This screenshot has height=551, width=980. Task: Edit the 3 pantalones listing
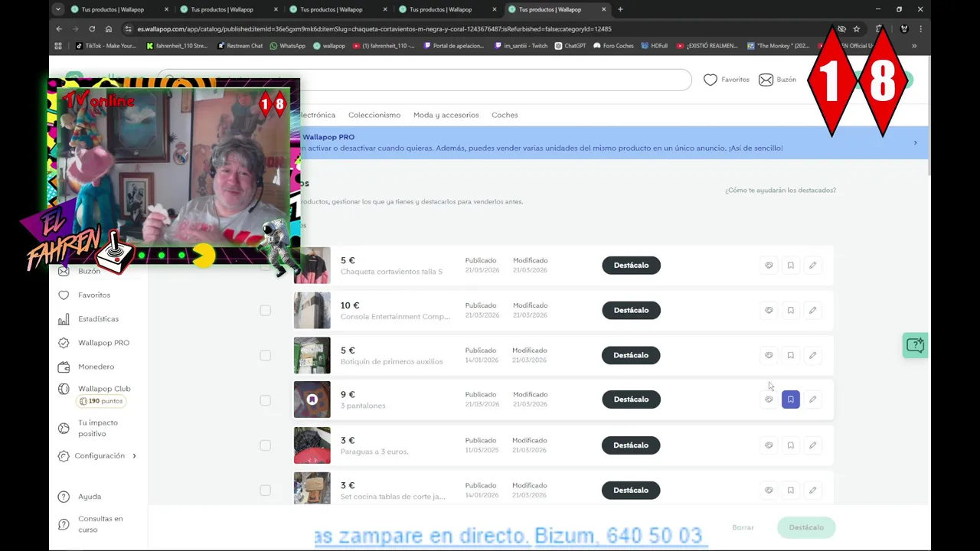point(812,399)
